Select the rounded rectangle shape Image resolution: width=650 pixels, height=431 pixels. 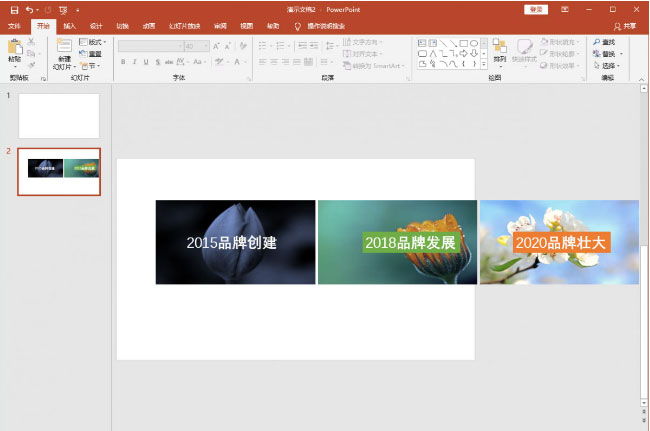coord(422,53)
